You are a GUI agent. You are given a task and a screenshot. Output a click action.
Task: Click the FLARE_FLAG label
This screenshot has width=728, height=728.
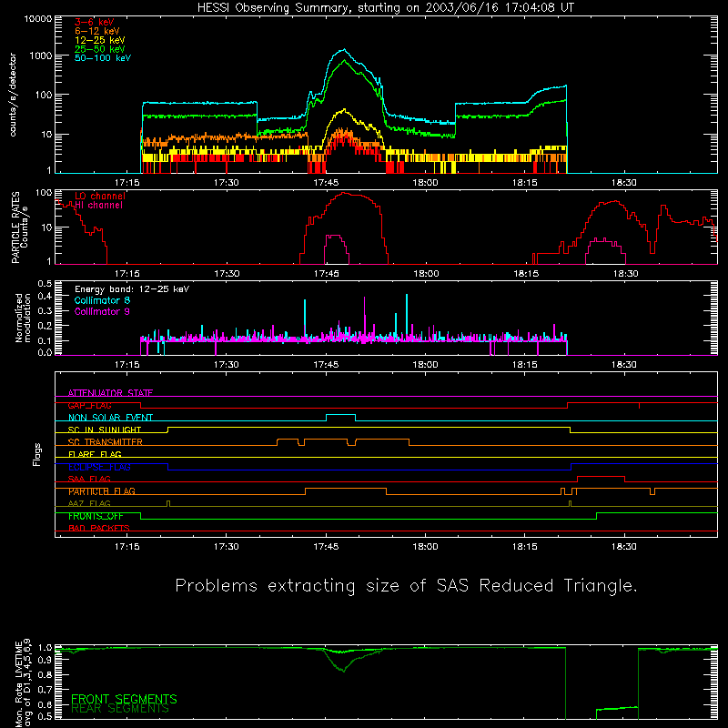tap(95, 454)
